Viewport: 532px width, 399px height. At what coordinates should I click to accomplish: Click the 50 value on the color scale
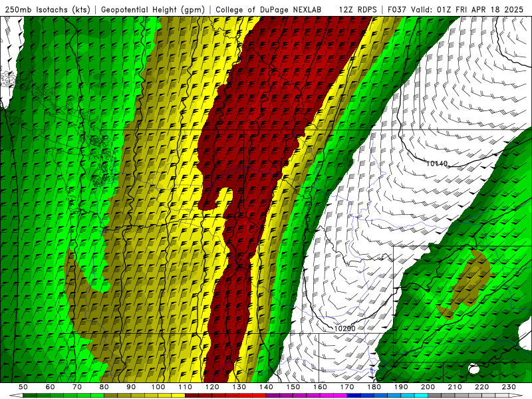tap(23, 387)
